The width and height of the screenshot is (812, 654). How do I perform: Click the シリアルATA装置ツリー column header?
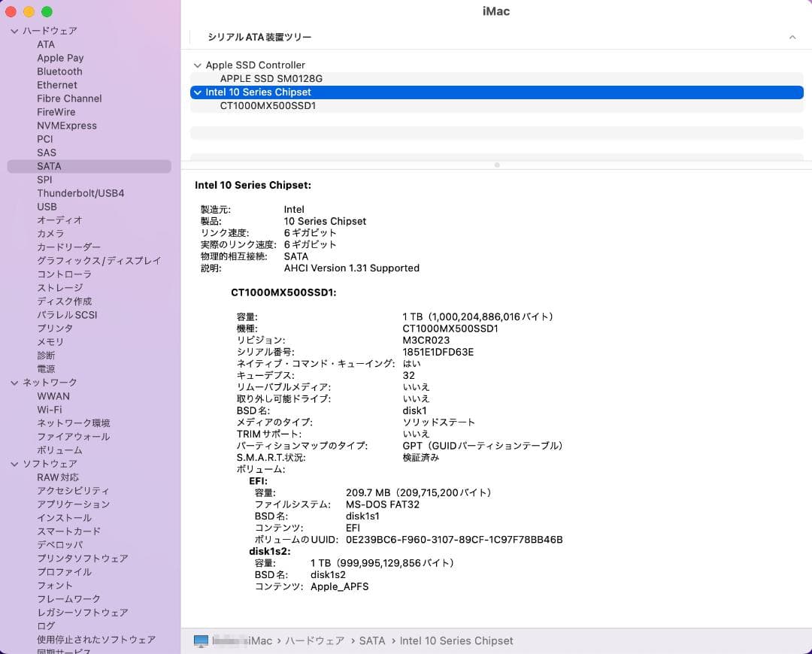[x=259, y=37]
